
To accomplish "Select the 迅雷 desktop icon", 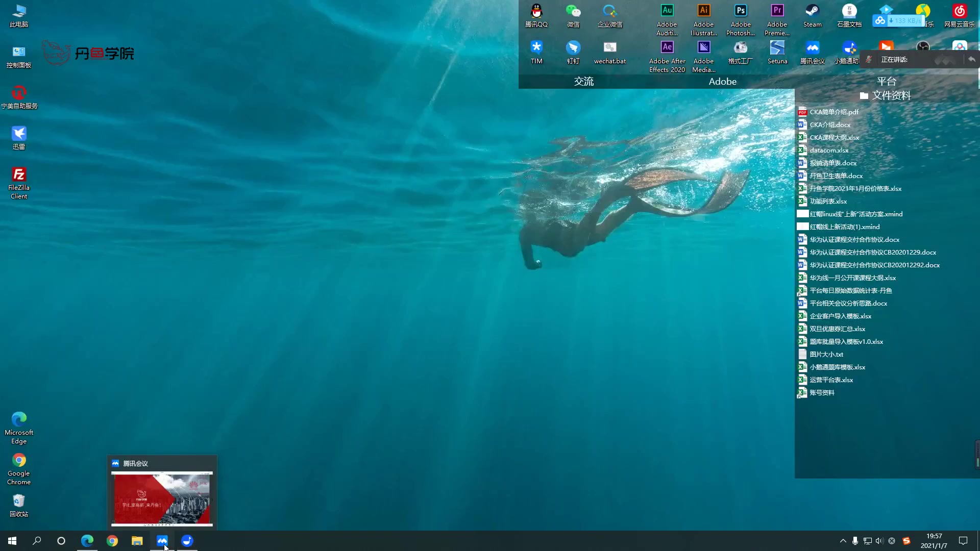I will click(x=19, y=138).
